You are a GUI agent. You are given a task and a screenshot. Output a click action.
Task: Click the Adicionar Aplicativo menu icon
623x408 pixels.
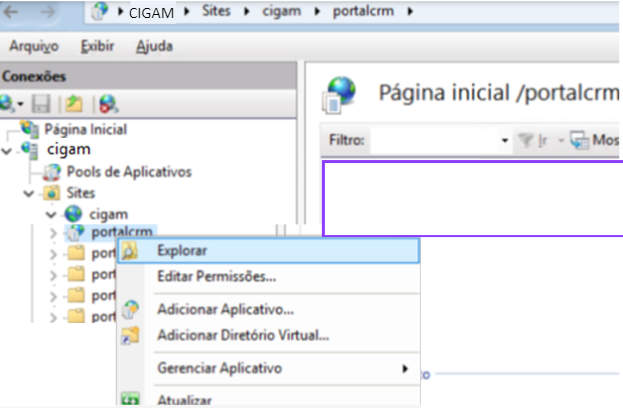(130, 309)
